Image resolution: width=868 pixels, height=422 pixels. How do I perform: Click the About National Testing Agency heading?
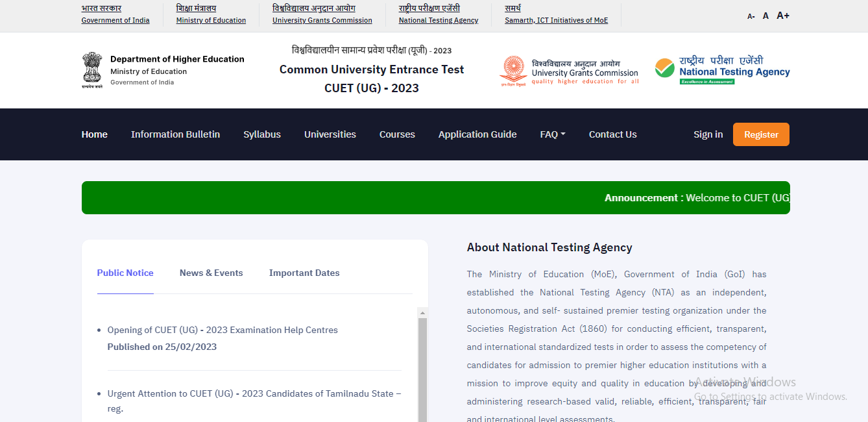549,247
